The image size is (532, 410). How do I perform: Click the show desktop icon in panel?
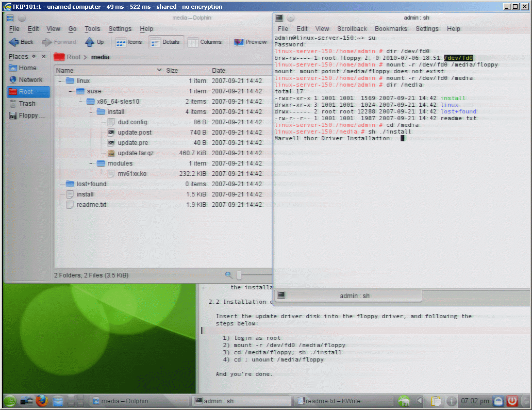26,401
